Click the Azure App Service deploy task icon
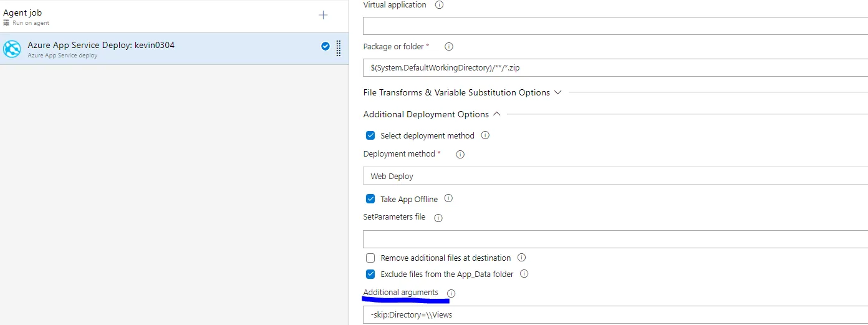This screenshot has width=868, height=325. (12, 49)
